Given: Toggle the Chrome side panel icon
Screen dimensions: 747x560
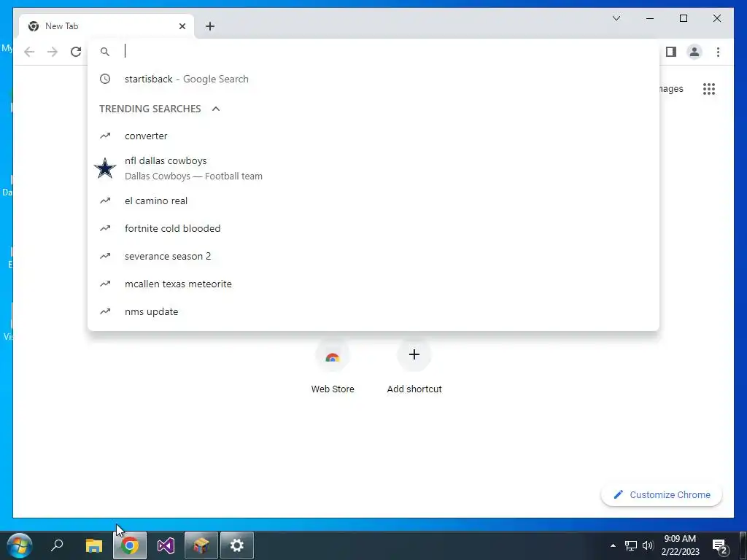Looking at the screenshot, I should coord(671,52).
